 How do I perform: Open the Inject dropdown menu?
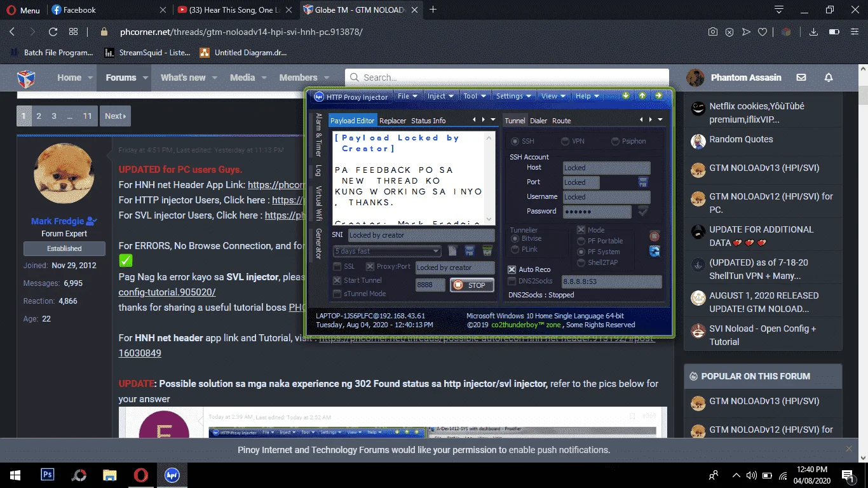pos(441,96)
